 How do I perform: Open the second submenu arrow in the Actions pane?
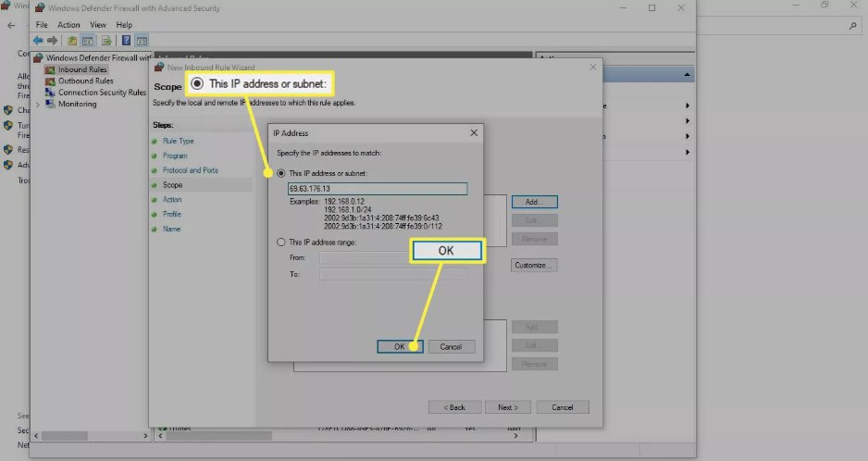[687, 120]
